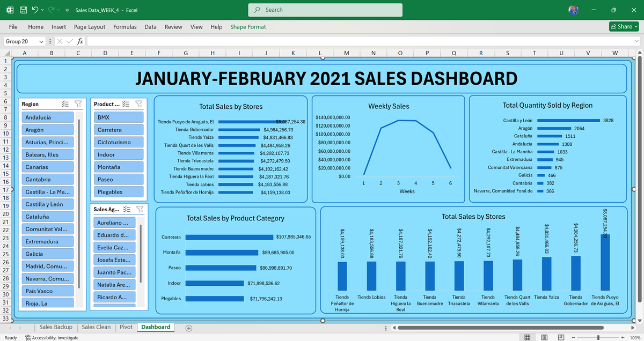Toggle Multi-Select in the Region slicer
The image size is (644, 341).
[x=65, y=104]
